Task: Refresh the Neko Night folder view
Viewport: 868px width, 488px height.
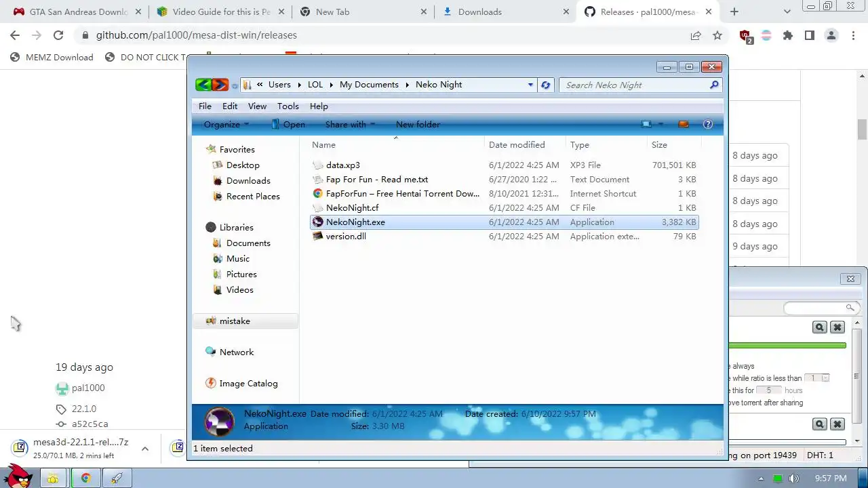Action: pos(545,85)
